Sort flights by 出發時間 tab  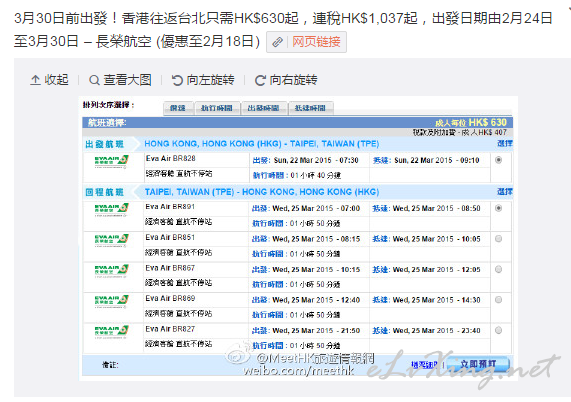click(264, 108)
